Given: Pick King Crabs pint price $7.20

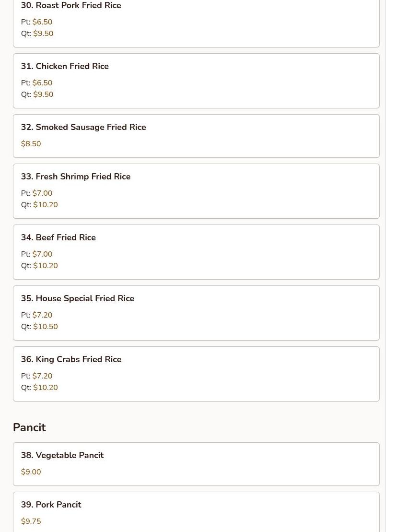Looking at the screenshot, I should pyautogui.click(x=42, y=376).
